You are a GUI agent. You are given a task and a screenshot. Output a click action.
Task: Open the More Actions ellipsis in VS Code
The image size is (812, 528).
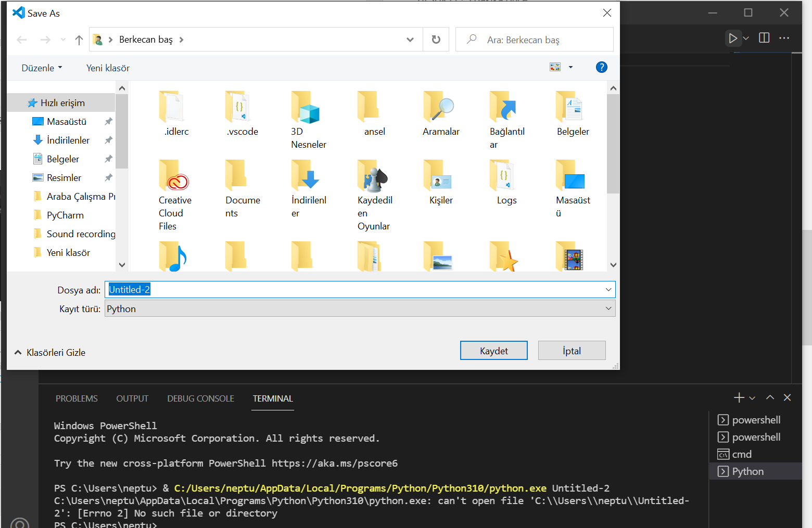(x=784, y=38)
